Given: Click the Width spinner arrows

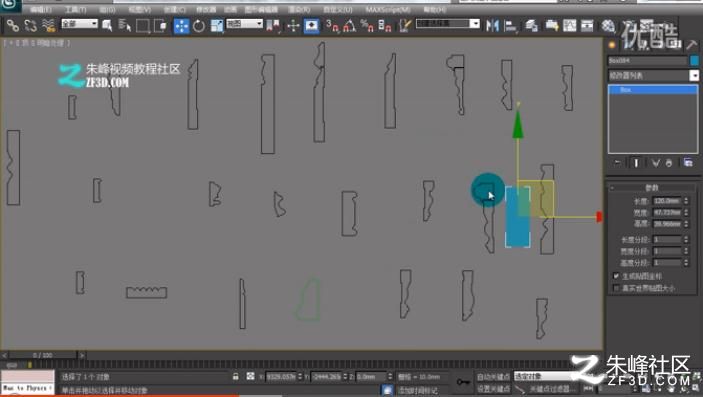Looking at the screenshot, I should (x=686, y=212).
